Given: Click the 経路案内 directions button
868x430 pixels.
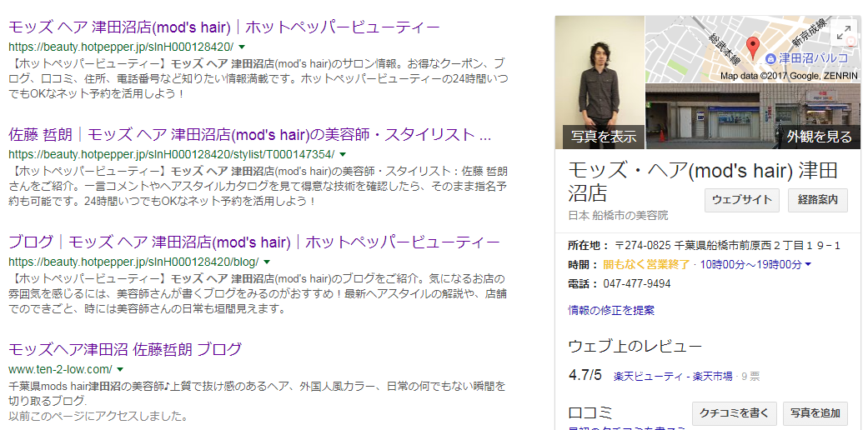Looking at the screenshot, I should 818,200.
